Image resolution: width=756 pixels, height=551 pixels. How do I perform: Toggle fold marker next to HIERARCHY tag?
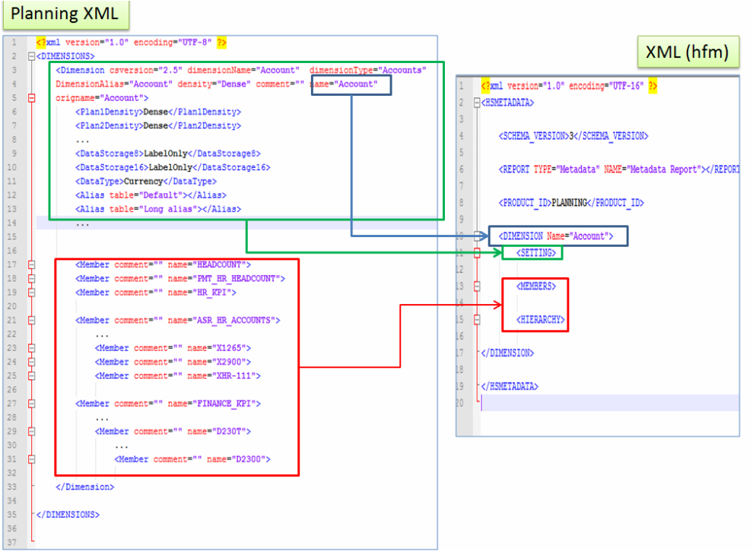coord(477,320)
